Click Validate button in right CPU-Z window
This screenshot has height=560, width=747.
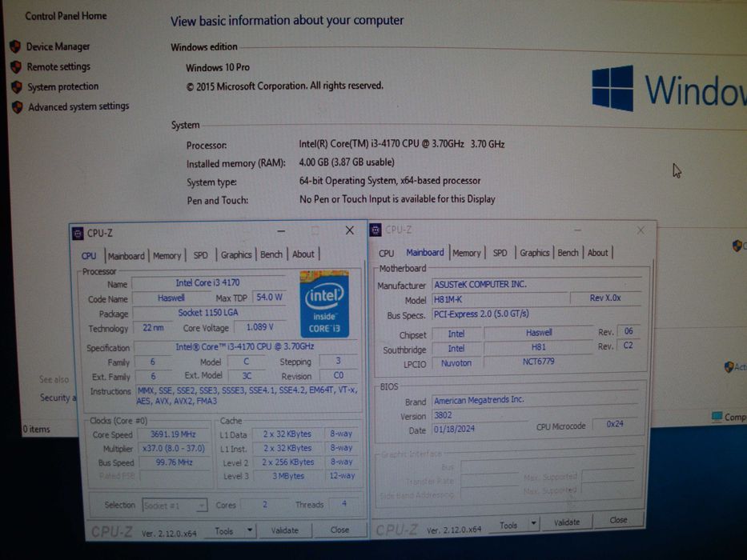(x=566, y=522)
